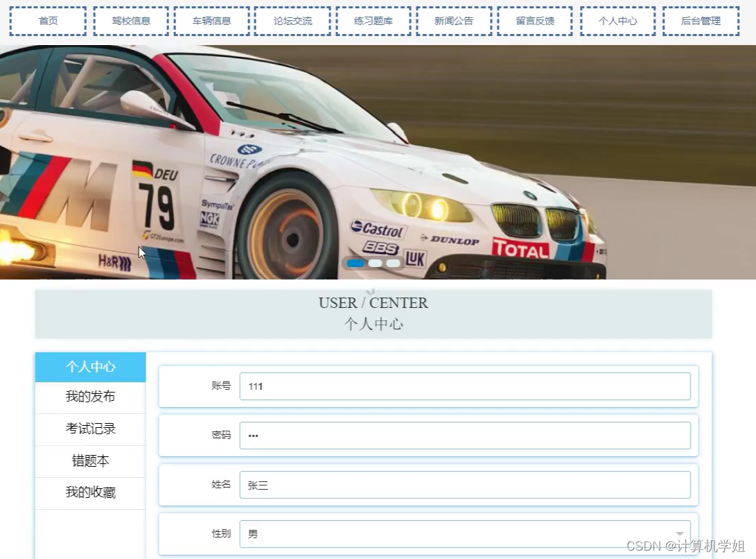Open 考试记录 in the sidebar

click(91, 429)
